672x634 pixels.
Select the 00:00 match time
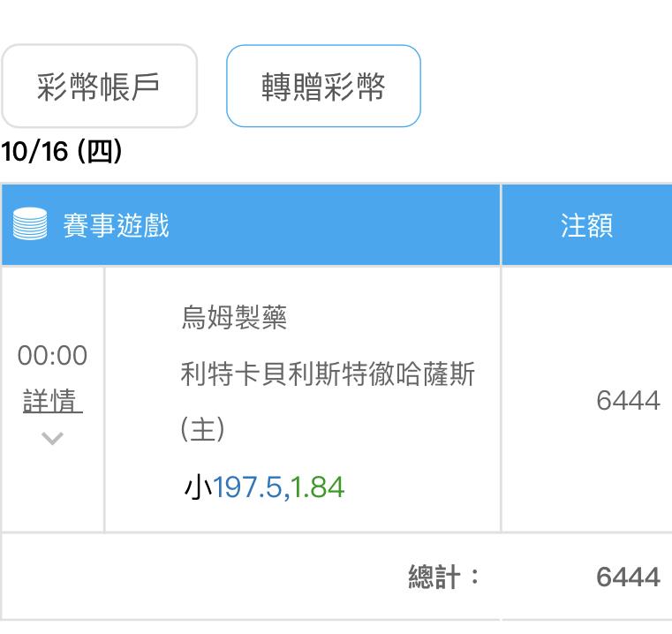52,356
